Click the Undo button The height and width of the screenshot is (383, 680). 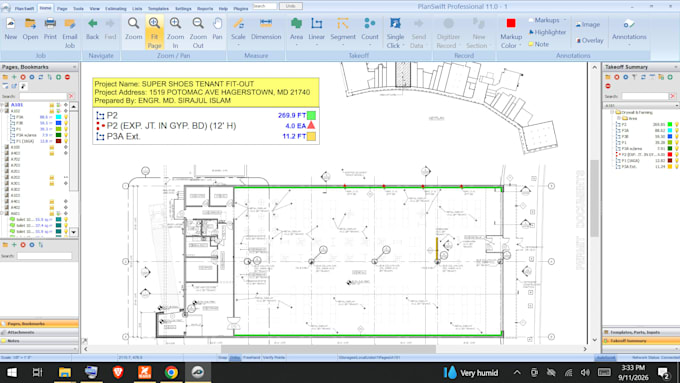291,6
